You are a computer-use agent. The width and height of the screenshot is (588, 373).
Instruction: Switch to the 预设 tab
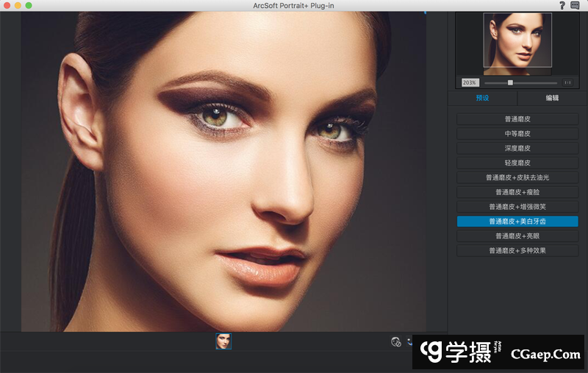point(482,98)
